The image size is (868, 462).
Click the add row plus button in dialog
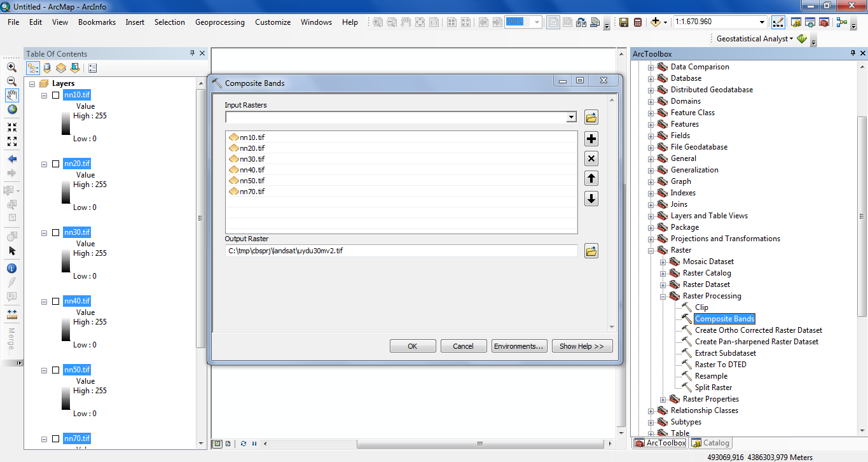pos(591,139)
